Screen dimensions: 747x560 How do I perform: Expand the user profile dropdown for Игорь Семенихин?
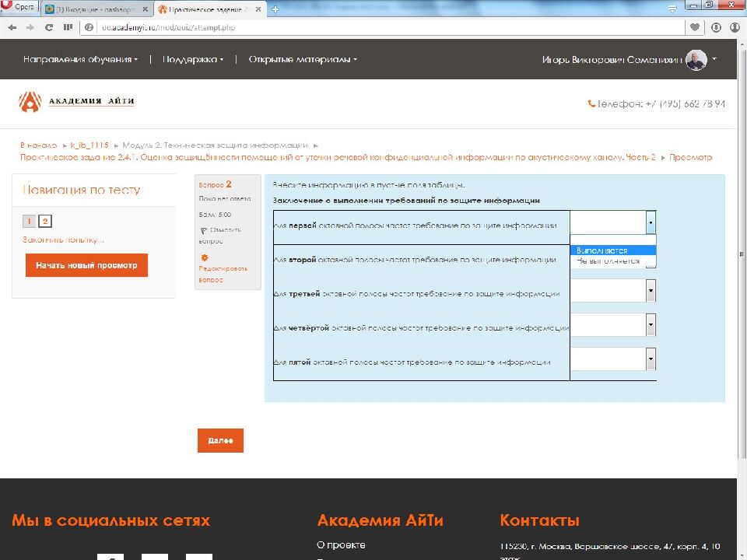point(717,59)
